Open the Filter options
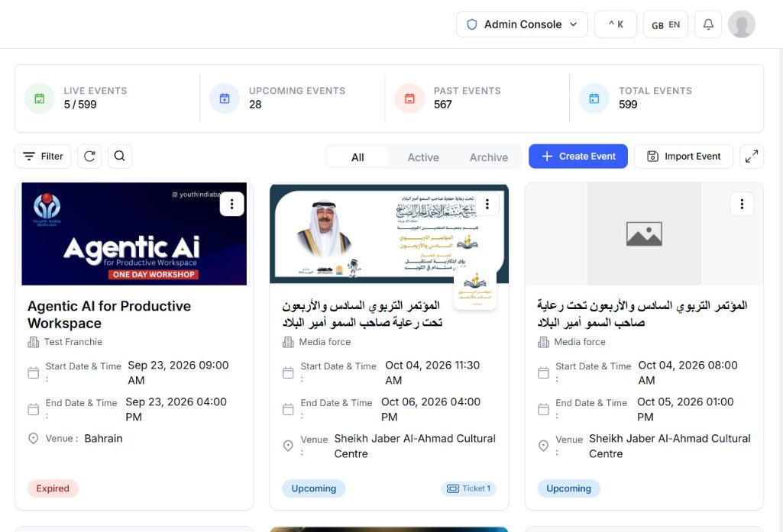Image resolution: width=783 pixels, height=532 pixels. coord(43,156)
